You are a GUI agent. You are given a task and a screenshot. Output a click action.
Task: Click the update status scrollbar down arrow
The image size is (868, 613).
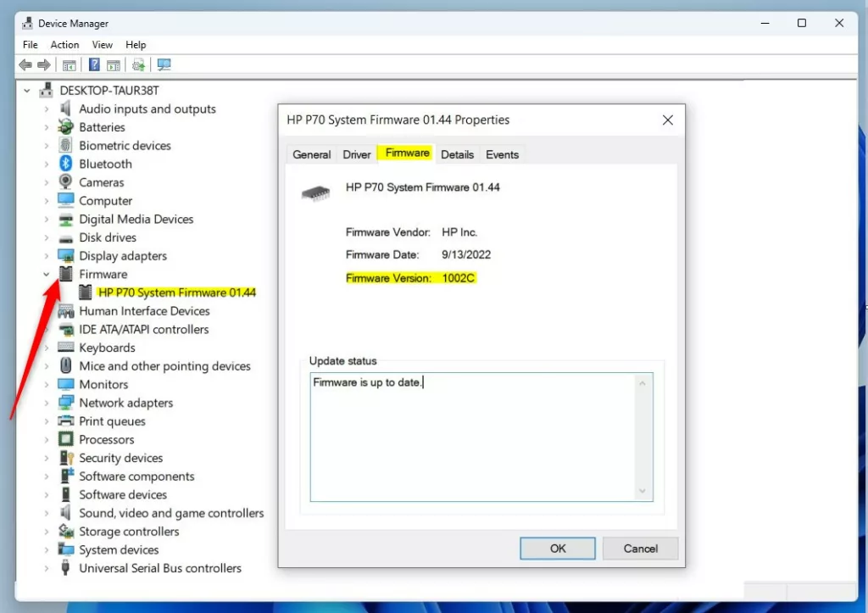(x=643, y=491)
